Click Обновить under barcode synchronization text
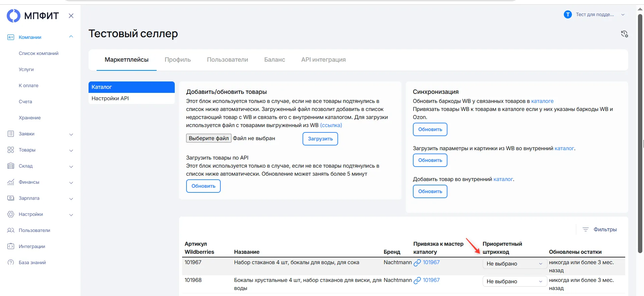Image resolution: width=644 pixels, height=296 pixels. pyautogui.click(x=430, y=129)
